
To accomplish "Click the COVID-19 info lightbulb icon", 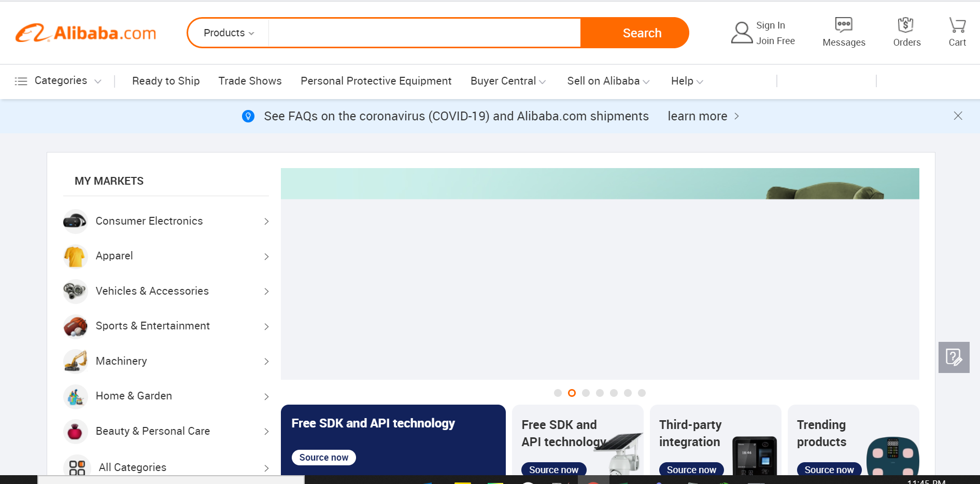I will point(248,116).
